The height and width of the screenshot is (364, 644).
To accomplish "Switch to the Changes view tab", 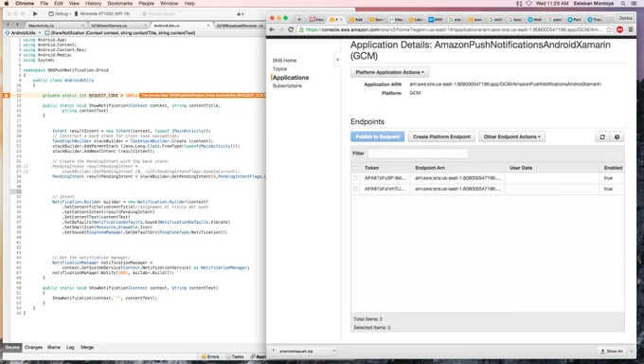I will (34, 348).
